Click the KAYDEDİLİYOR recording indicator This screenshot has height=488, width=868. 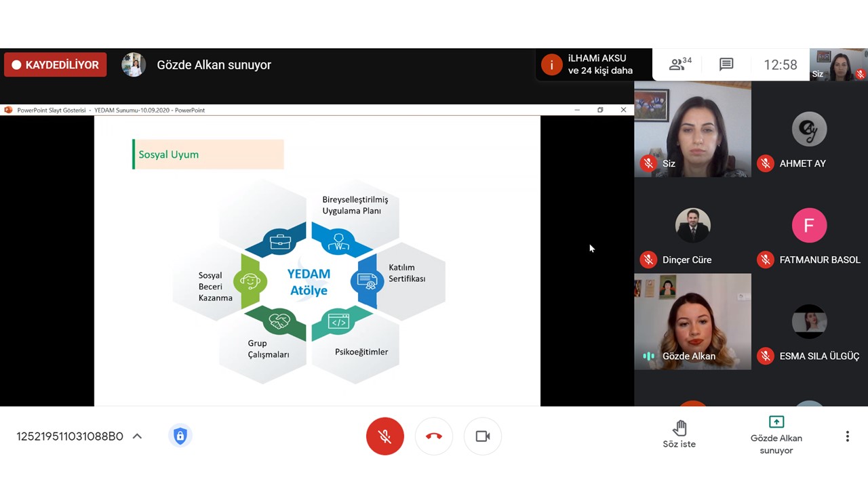56,65
